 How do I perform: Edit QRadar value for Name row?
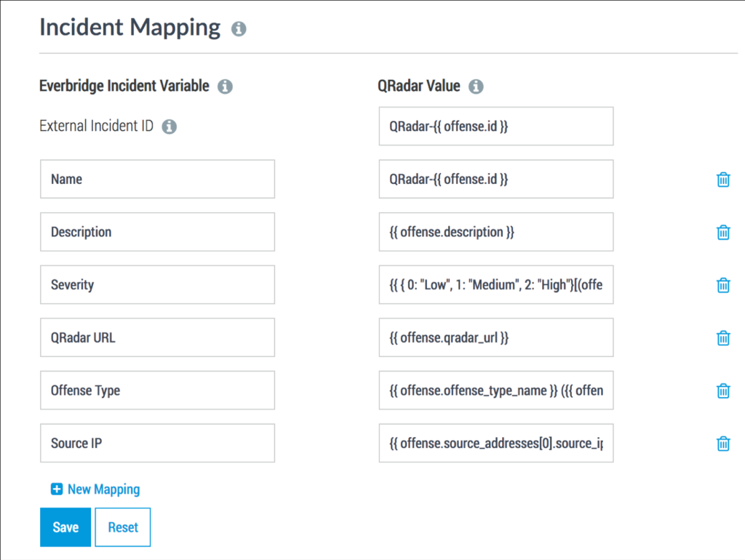pyautogui.click(x=496, y=179)
